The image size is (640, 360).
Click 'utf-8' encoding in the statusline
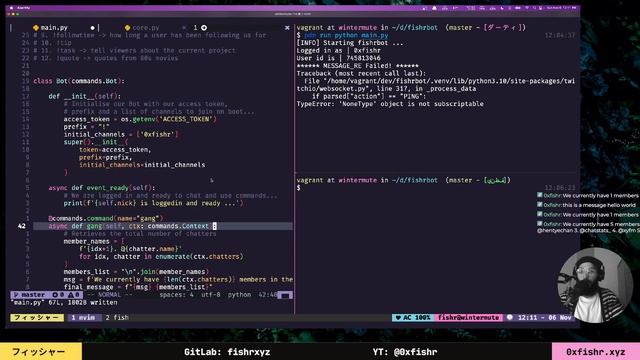[x=211, y=295]
